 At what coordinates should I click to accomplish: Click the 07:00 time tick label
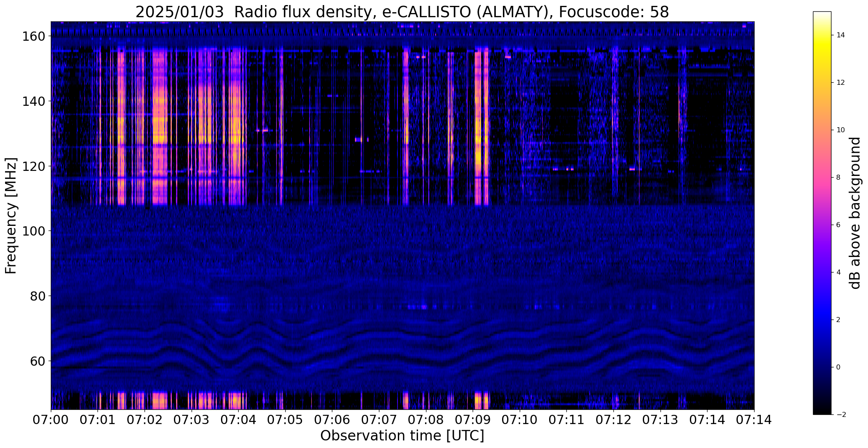[x=51, y=420]
